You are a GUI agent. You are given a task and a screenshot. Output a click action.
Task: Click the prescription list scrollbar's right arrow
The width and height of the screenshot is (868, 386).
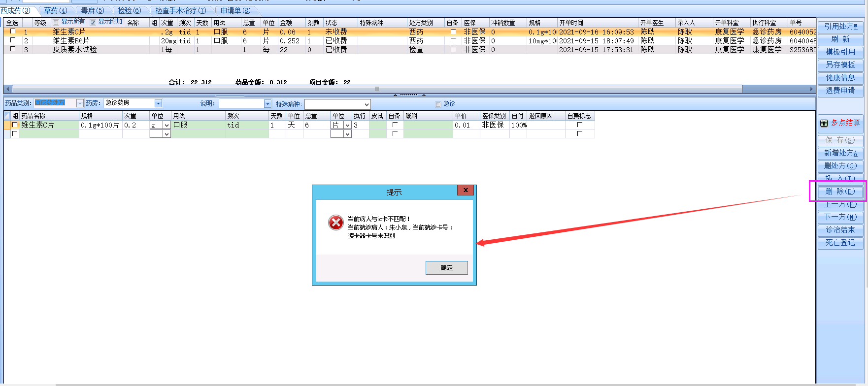(811, 89)
